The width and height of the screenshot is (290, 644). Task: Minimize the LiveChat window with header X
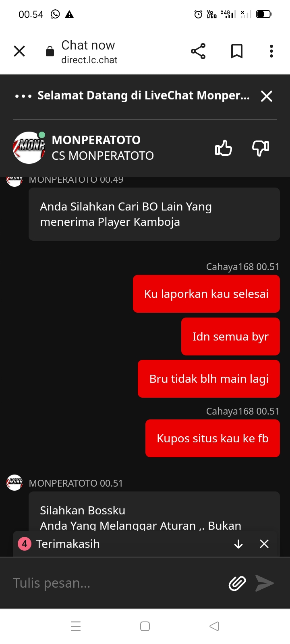tap(267, 96)
